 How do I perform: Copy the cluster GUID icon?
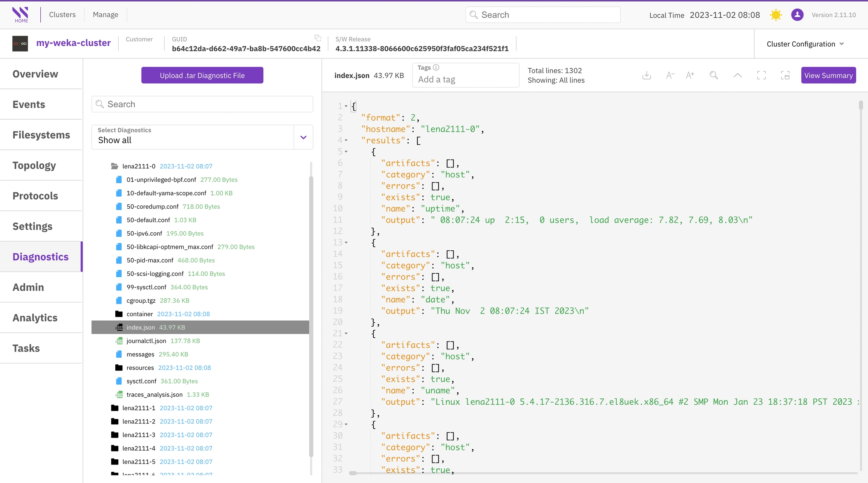pyautogui.click(x=318, y=38)
